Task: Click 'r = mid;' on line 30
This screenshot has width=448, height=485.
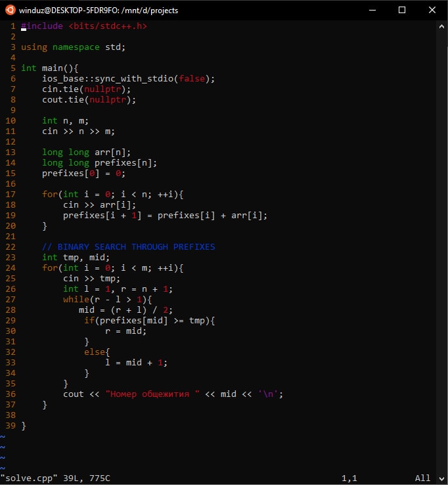Action: click(125, 331)
